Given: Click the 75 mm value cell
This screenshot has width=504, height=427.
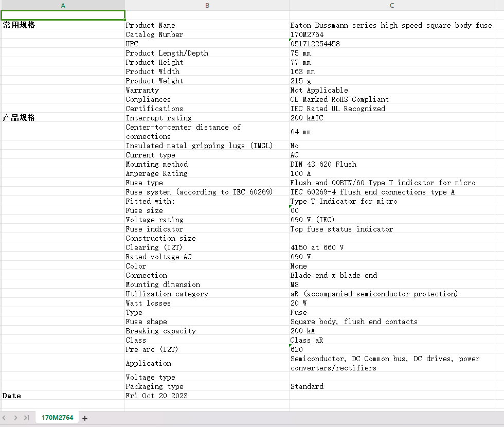Looking at the screenshot, I should (x=392, y=53).
